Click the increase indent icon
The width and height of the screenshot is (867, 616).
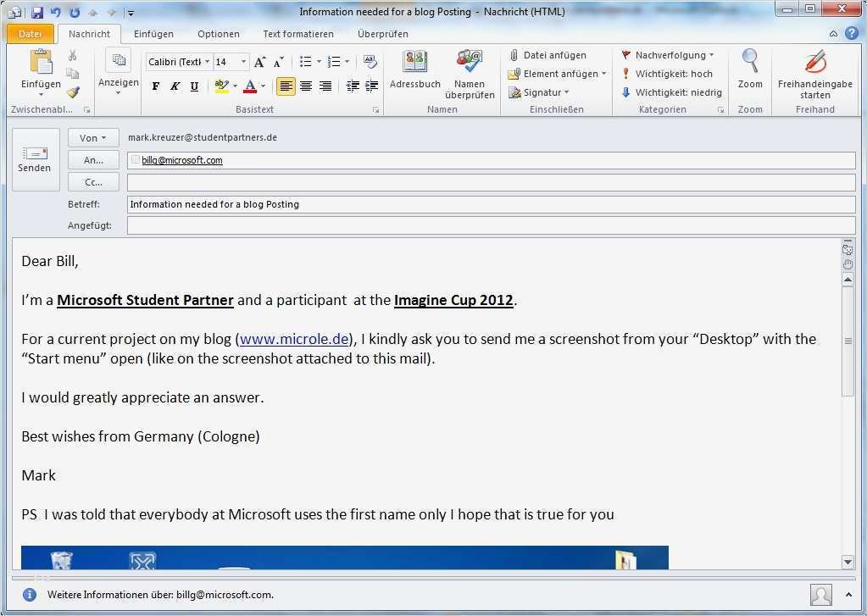[371, 86]
